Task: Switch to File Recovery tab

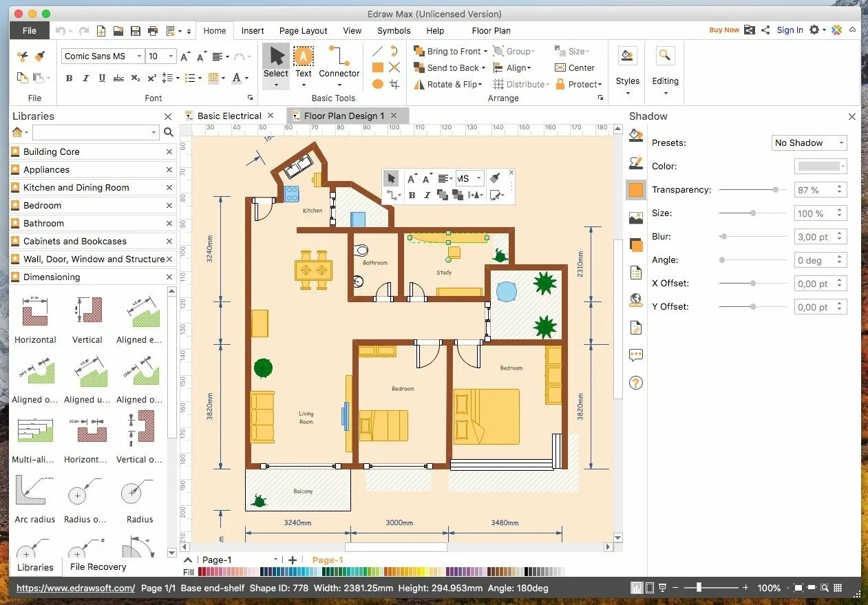Action: (98, 566)
